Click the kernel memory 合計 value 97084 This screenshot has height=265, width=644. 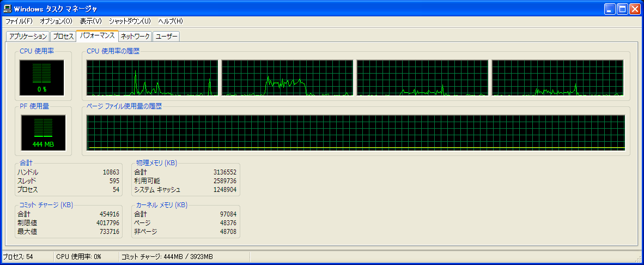[228, 214]
